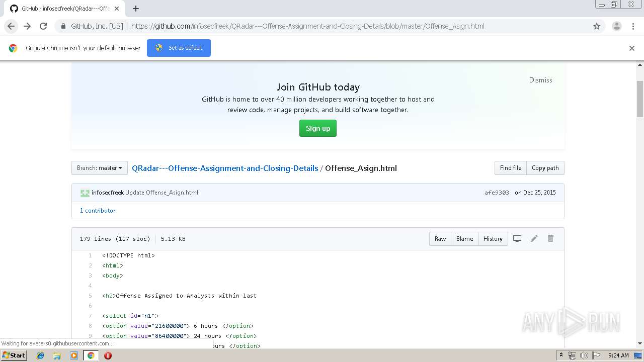Switch to Chrome taskbar button

click(x=91, y=355)
